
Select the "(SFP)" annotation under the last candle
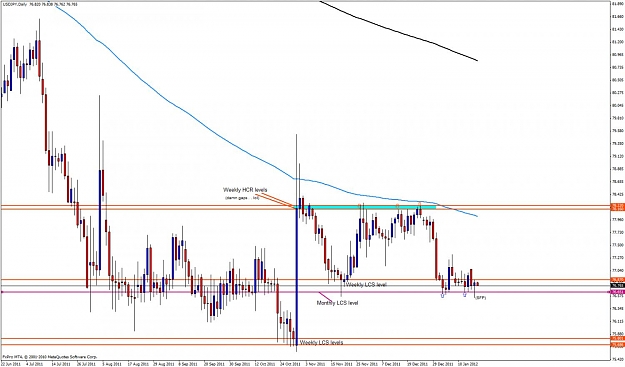click(x=481, y=298)
